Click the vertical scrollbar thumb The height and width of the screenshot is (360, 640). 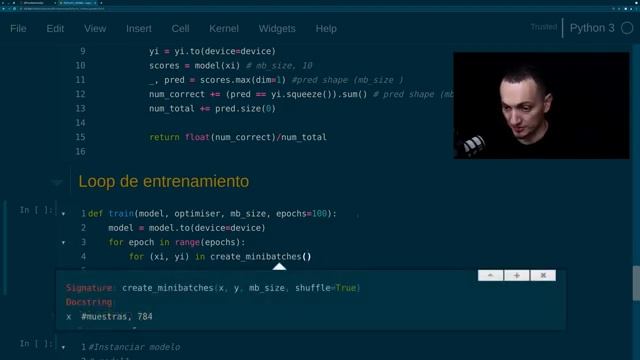(x=636, y=283)
